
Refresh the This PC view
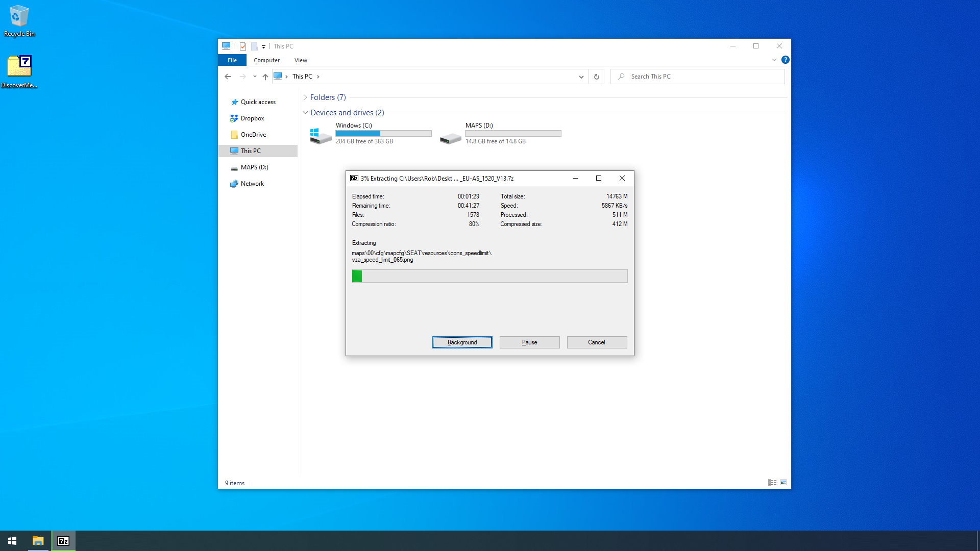coord(596,77)
